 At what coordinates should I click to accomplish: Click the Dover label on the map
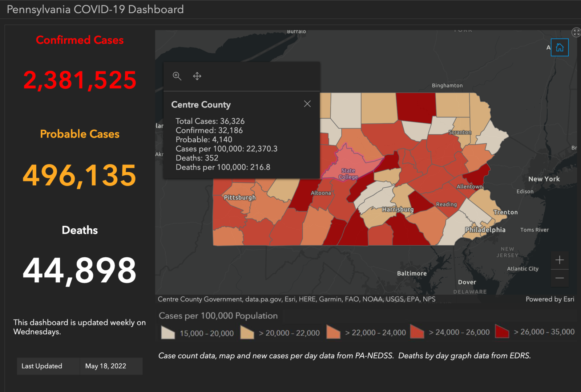point(467,282)
